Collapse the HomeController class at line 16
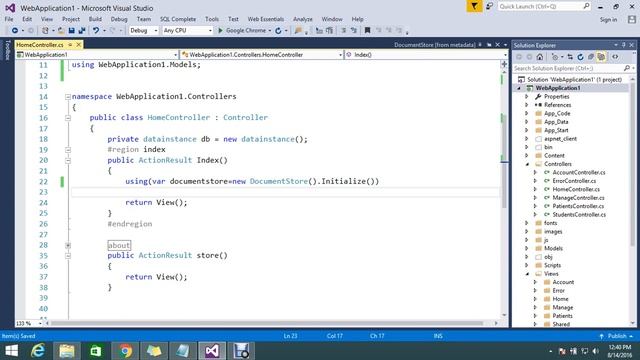Screen dimensions: 640x360 click(x=68, y=118)
